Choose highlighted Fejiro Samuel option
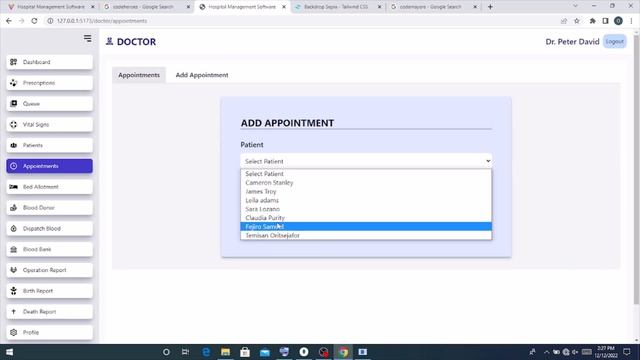The image size is (640, 360). point(366,227)
